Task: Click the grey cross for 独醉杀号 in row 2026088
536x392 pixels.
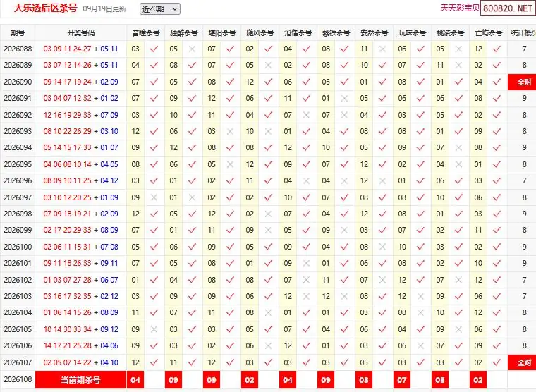Action: coord(192,49)
